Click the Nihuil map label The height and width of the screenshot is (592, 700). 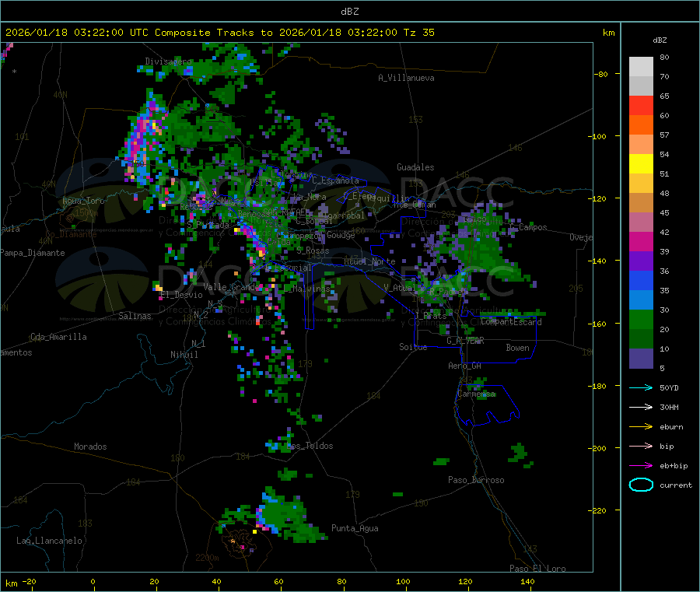(x=184, y=355)
